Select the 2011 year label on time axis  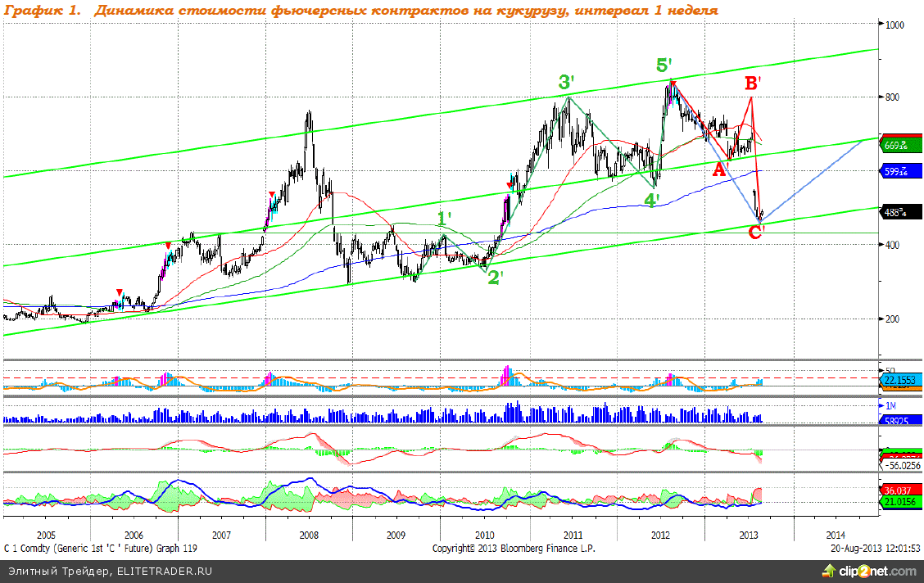572,535
